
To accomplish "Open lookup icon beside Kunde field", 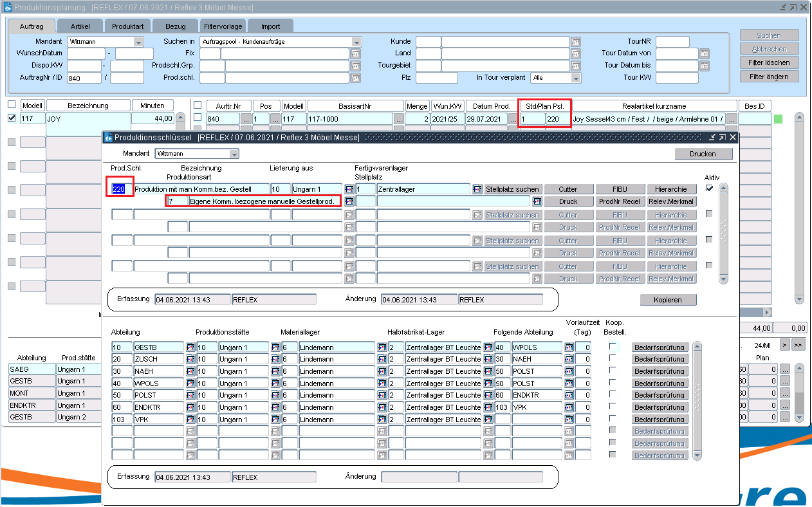I will [x=575, y=42].
